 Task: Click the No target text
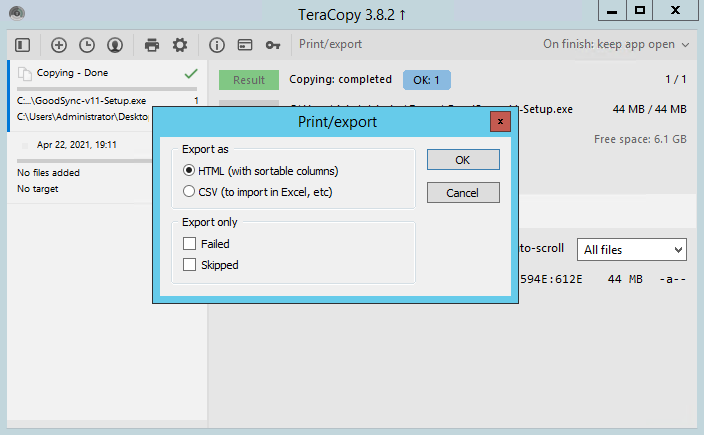[x=37, y=189]
